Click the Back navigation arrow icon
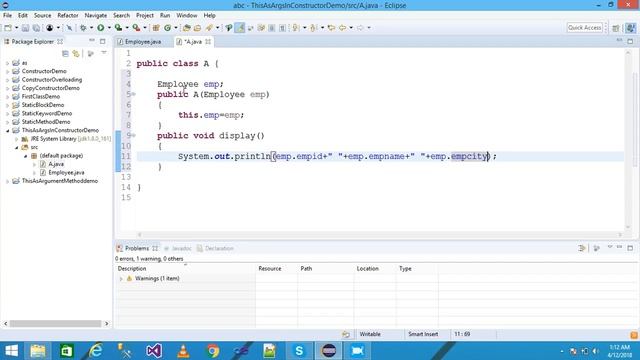 (342, 28)
